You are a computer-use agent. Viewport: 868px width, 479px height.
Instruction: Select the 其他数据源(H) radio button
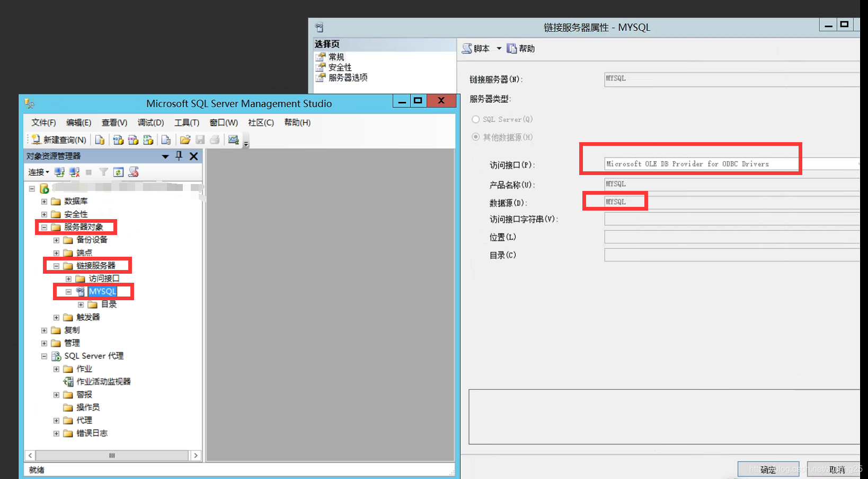click(475, 137)
